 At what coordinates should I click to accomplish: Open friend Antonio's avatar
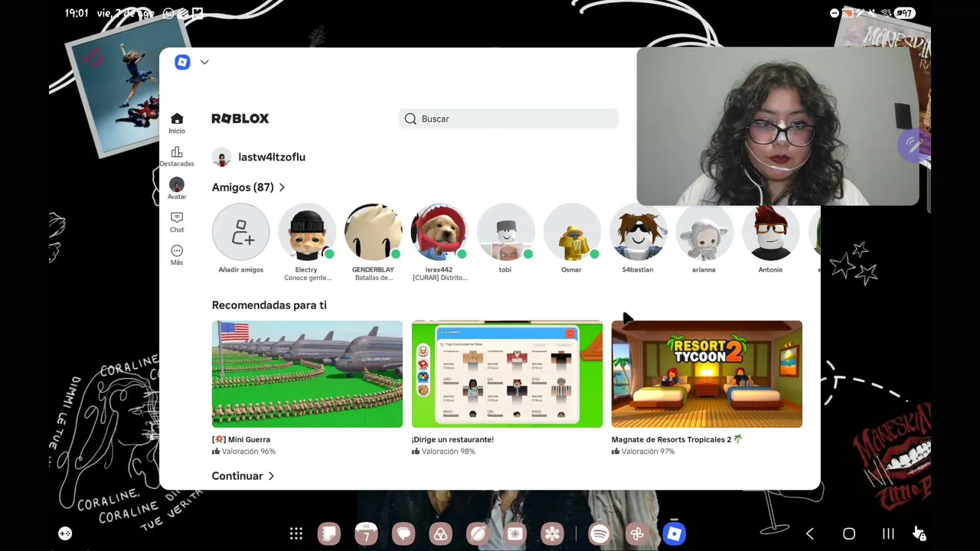(x=770, y=233)
